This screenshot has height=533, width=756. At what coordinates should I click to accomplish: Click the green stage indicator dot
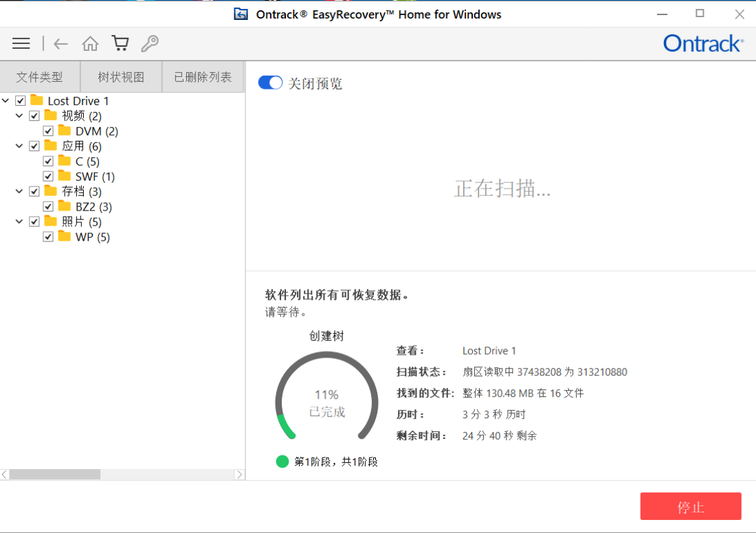[282, 461]
